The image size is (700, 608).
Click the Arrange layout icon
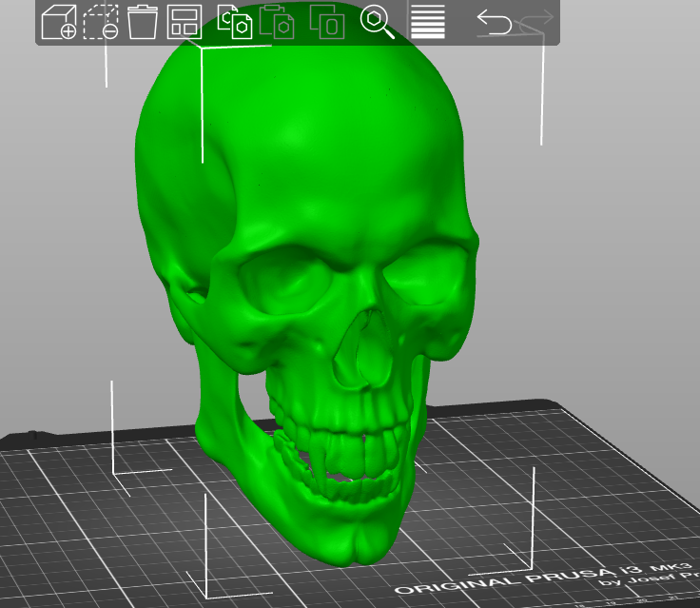(185, 22)
